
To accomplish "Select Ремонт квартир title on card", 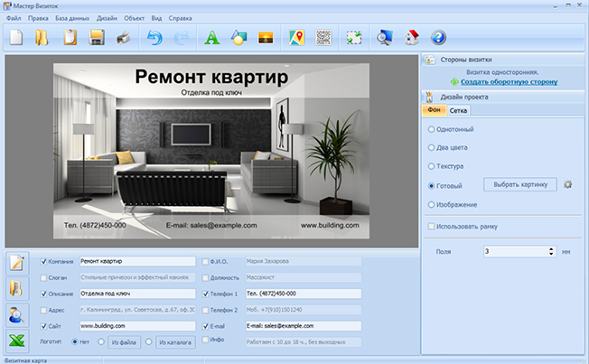I will (x=211, y=76).
